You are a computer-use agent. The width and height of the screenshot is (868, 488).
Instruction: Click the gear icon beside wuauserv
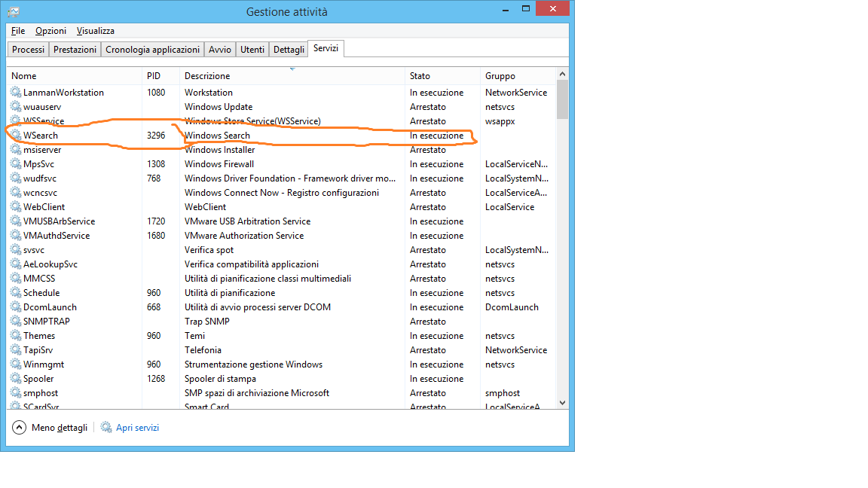16,106
